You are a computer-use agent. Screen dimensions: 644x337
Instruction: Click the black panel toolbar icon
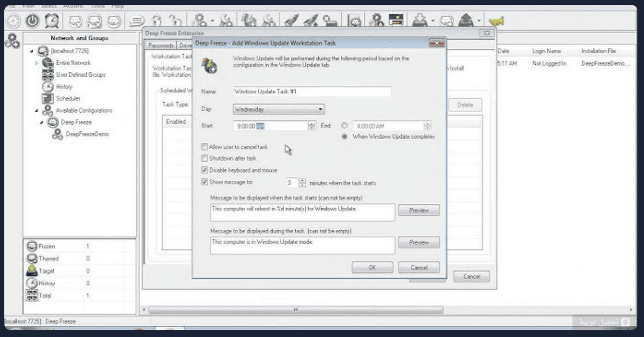pos(397,21)
